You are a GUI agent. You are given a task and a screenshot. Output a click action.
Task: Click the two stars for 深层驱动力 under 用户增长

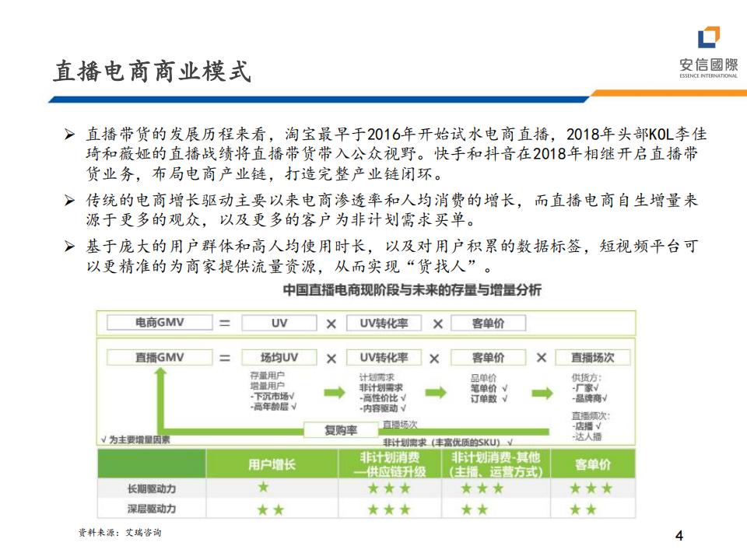[x=271, y=510]
